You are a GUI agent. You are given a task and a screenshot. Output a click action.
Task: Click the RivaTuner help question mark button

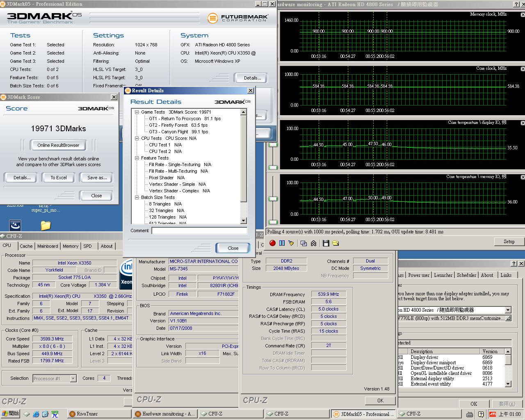pyautogui.click(x=514, y=263)
